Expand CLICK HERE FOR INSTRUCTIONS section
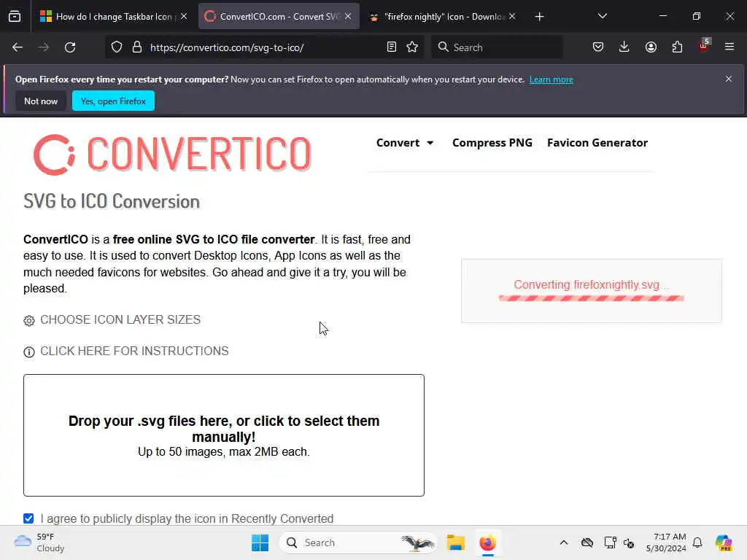The height and width of the screenshot is (560, 747). (x=134, y=351)
